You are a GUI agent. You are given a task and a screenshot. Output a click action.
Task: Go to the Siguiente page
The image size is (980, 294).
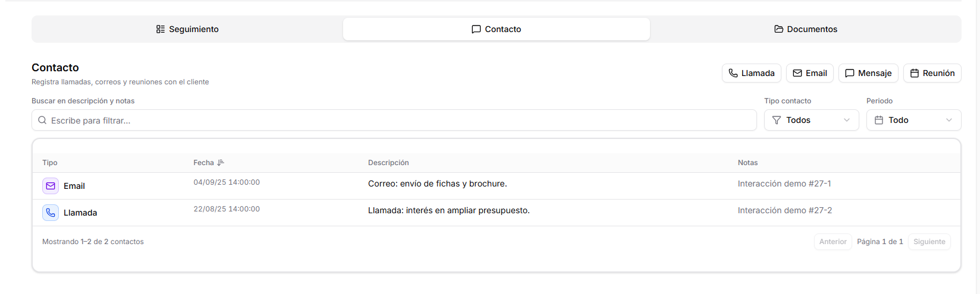(x=929, y=242)
